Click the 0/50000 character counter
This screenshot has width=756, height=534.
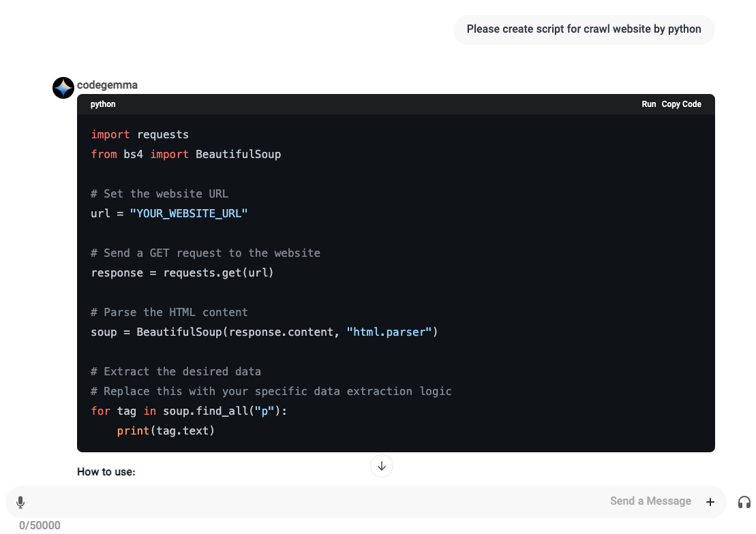(x=40, y=525)
